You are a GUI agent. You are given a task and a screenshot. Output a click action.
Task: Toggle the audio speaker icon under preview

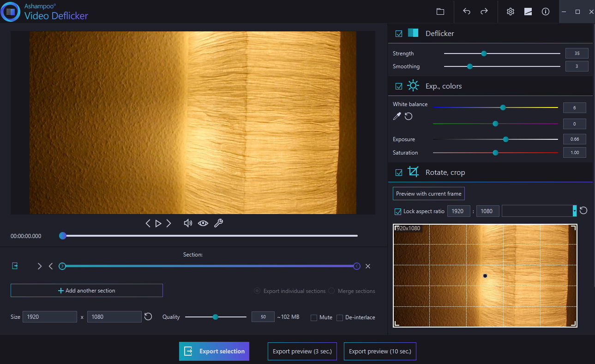pos(188,223)
